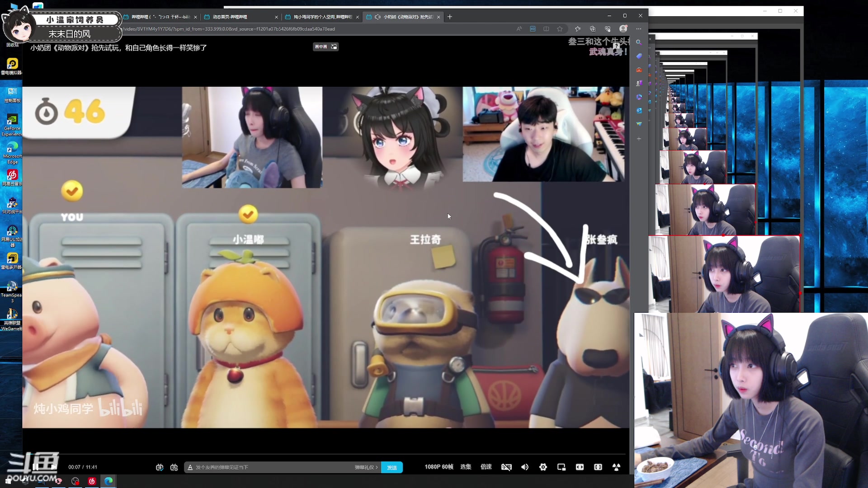
Task: Open danmaku etiquette link
Action: click(366, 467)
